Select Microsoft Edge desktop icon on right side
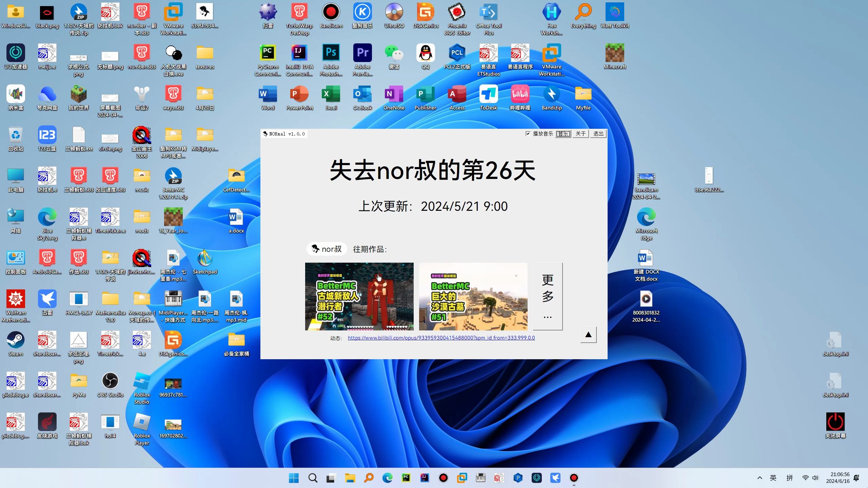Screen dimensions: 868x488 click(x=646, y=224)
